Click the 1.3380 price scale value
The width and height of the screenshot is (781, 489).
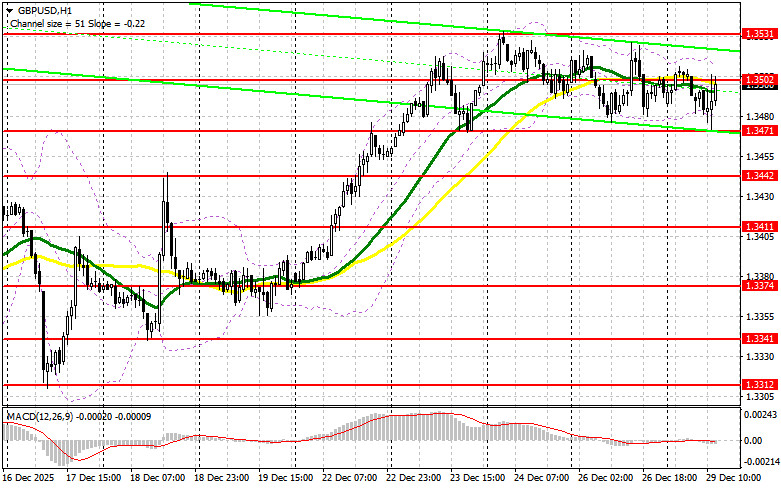pos(760,276)
